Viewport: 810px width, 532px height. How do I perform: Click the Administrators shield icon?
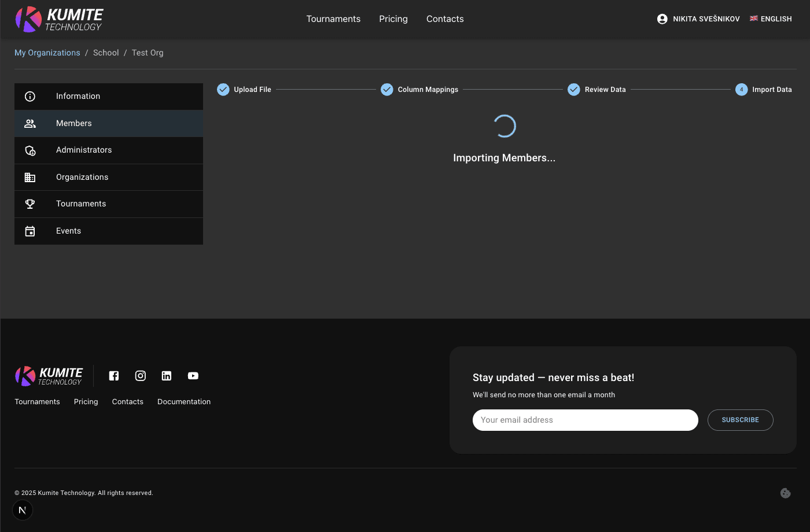[30, 150]
